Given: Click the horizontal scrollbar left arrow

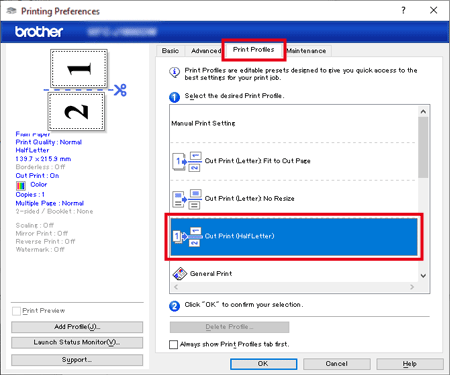Looking at the screenshot, I should pyautogui.click(x=176, y=287).
